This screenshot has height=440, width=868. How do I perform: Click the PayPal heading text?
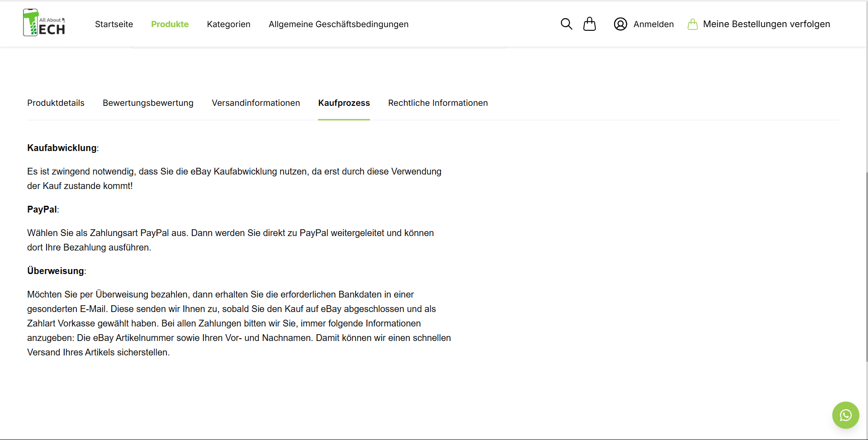[x=42, y=209]
